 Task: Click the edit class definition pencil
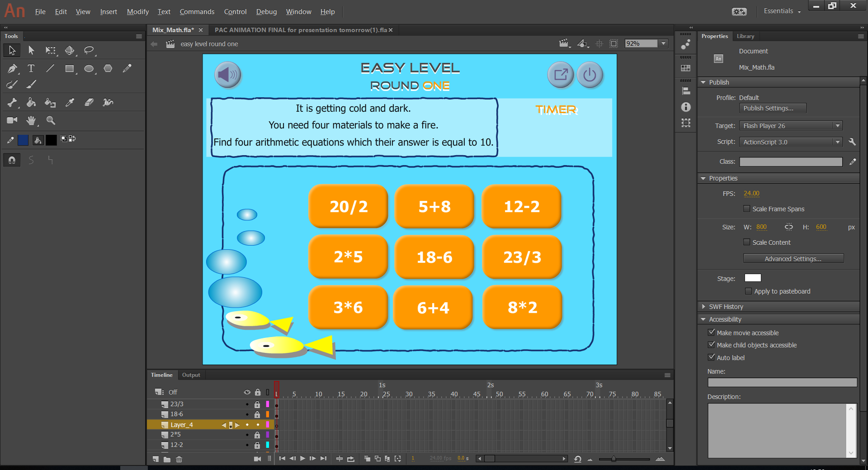point(852,161)
